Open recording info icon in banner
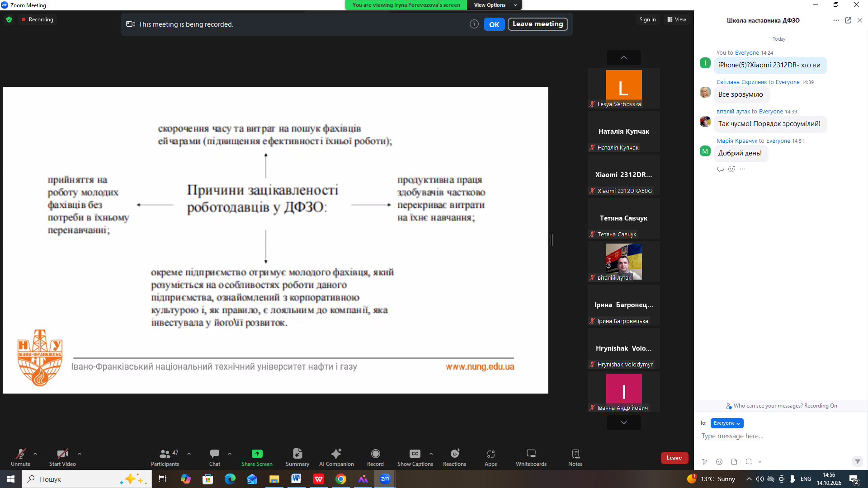 tap(474, 24)
